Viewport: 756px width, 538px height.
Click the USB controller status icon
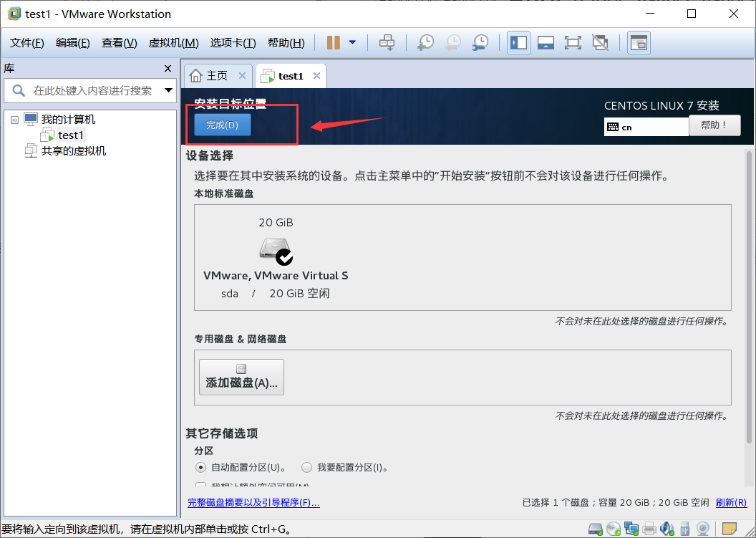(x=684, y=529)
